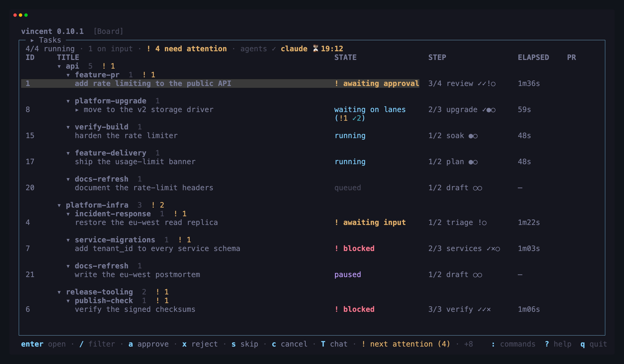Collapse the docs-refresh group under api

(68, 179)
